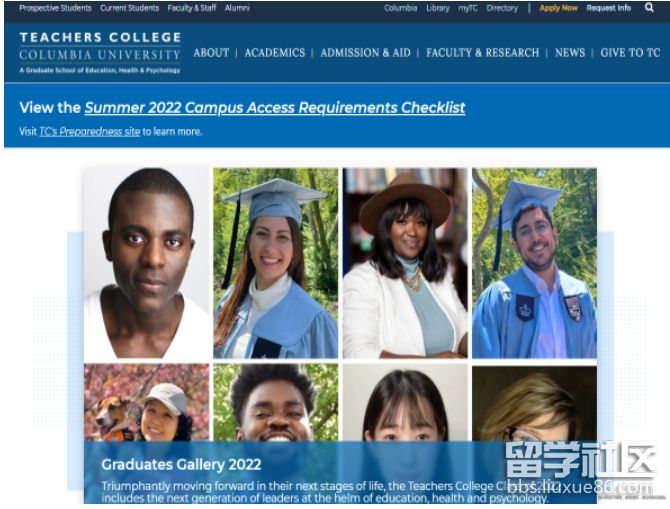Open the Directory link
The image size is (670, 509).
pyautogui.click(x=502, y=8)
